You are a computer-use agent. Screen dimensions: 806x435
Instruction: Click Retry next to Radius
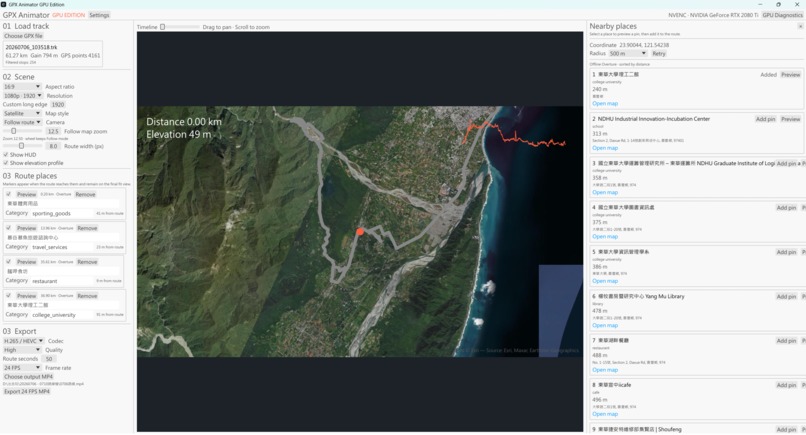[x=658, y=53]
